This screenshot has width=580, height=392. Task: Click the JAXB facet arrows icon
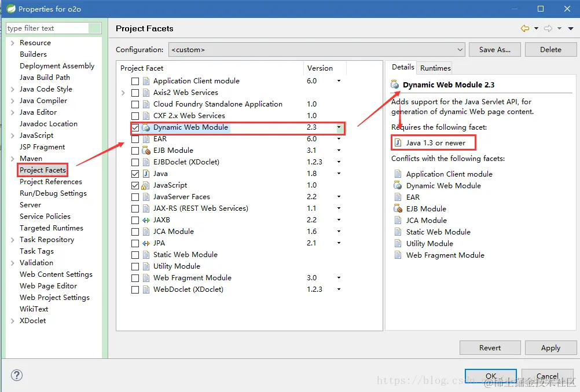(x=146, y=220)
